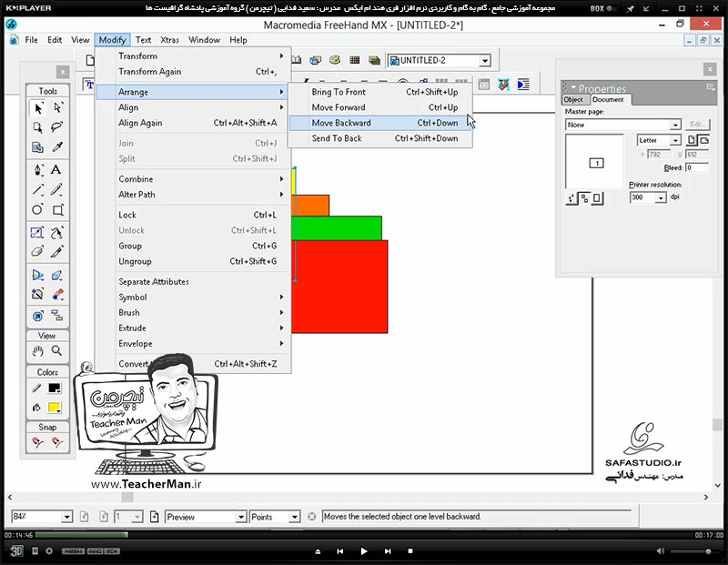Choose smallest page thumbnail magnification
Viewport: 728px width, 565px height.
[x=571, y=198]
